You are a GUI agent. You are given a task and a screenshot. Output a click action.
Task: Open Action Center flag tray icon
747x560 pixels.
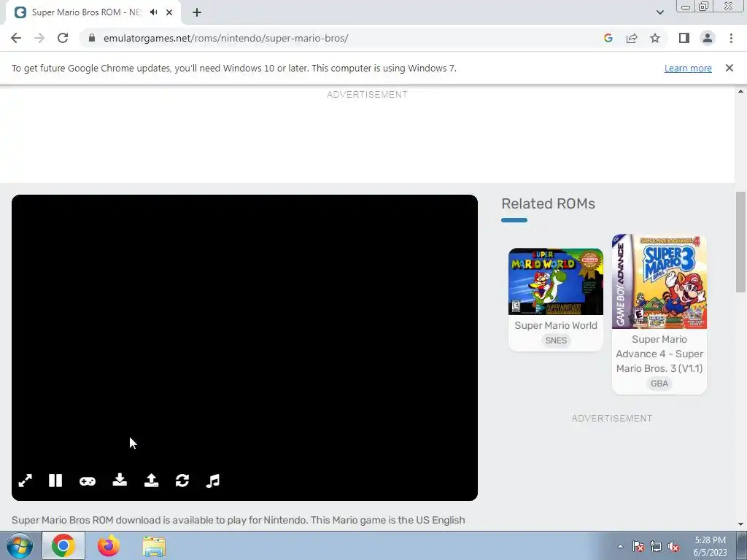[x=638, y=546]
